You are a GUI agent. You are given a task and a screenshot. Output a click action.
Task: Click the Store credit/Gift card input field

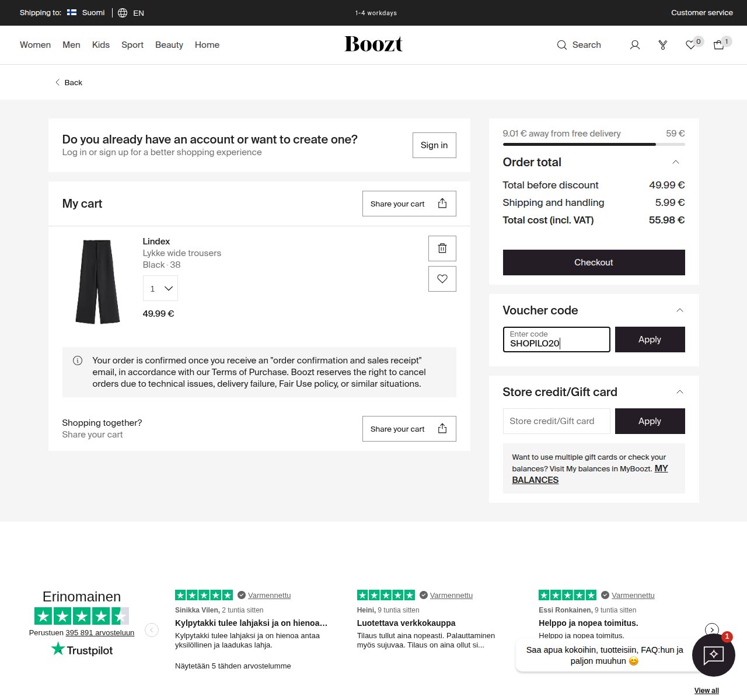coord(557,421)
